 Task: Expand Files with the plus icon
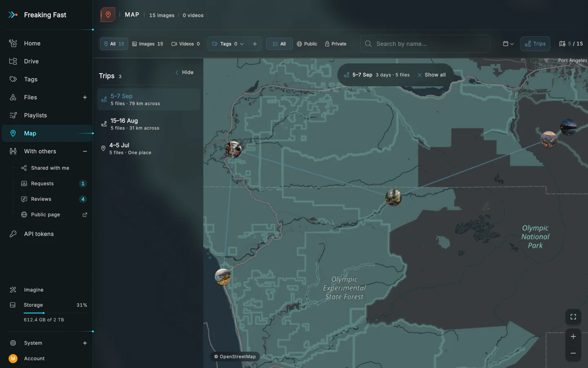coord(85,97)
